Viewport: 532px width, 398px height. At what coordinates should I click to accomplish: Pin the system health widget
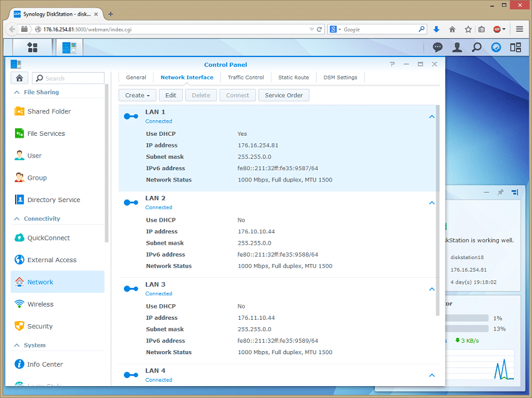coord(501,192)
